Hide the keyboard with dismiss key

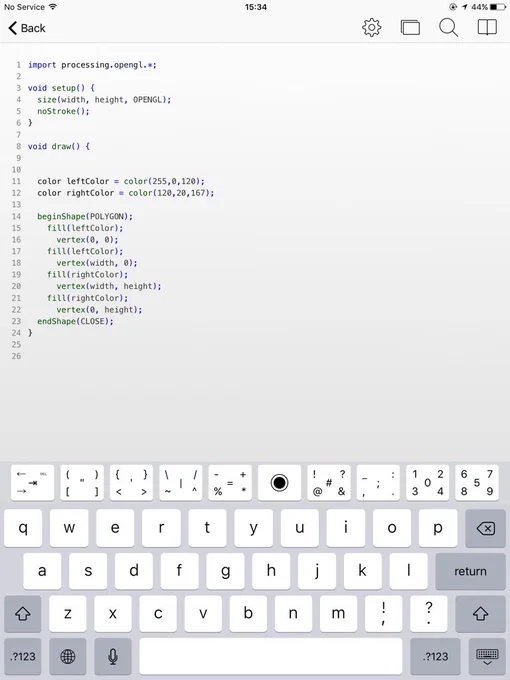coord(487,657)
